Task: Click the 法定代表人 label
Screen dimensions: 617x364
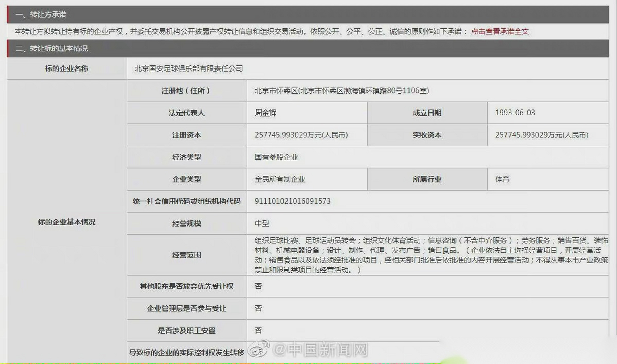Action: point(186,113)
